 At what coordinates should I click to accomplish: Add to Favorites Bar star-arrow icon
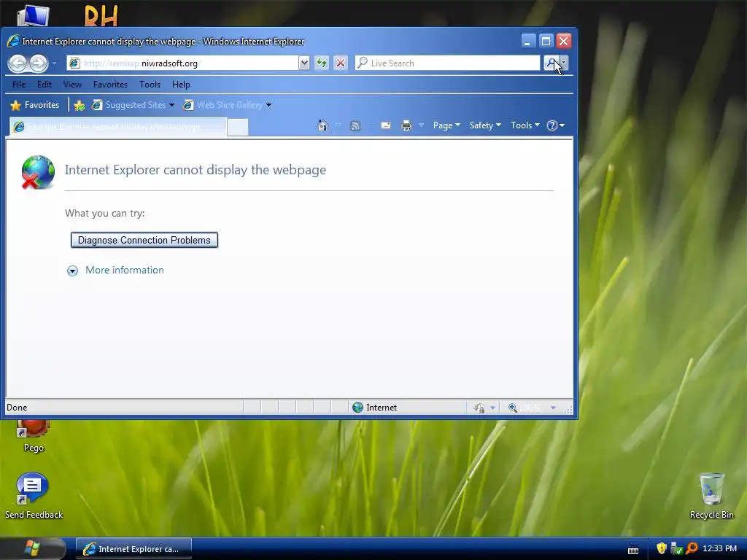79,105
